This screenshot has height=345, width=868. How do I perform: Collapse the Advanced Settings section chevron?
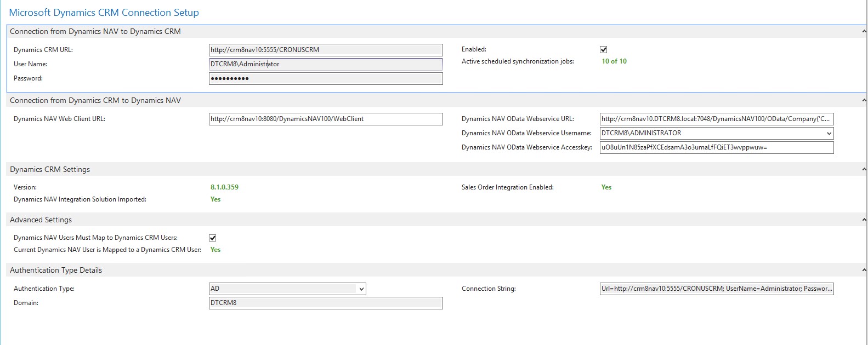(x=864, y=220)
